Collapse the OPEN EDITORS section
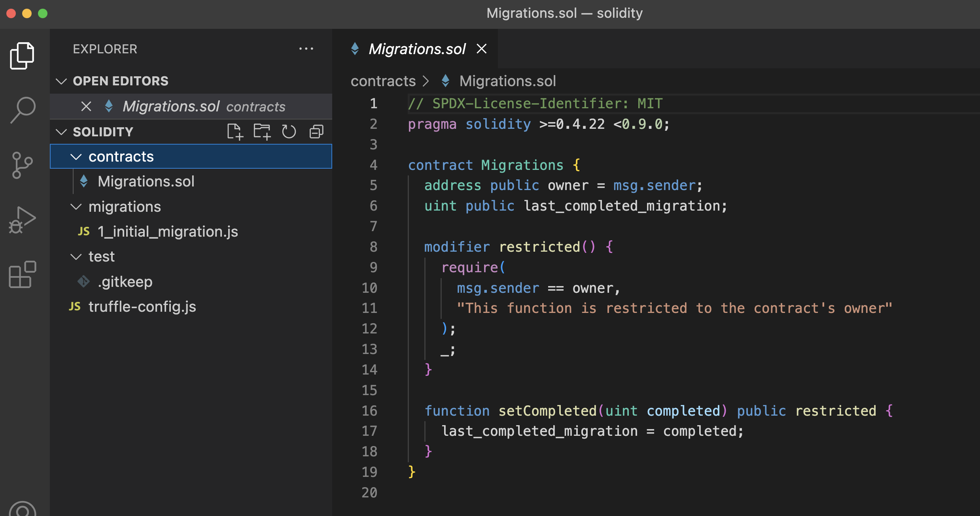980x516 pixels. (61, 81)
